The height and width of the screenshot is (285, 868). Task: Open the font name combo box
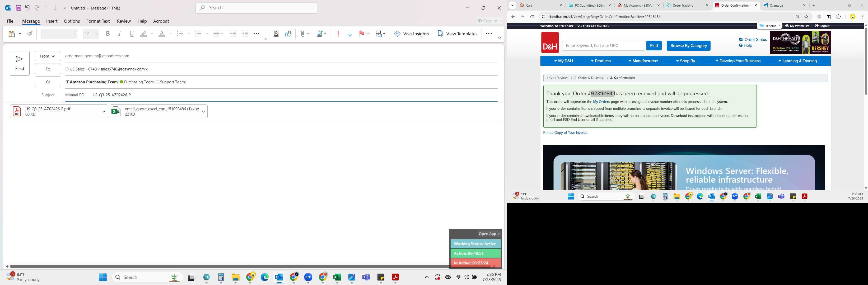click(59, 34)
